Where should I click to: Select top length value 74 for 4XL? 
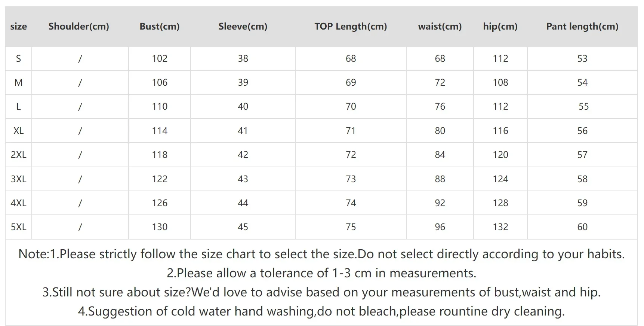point(351,203)
